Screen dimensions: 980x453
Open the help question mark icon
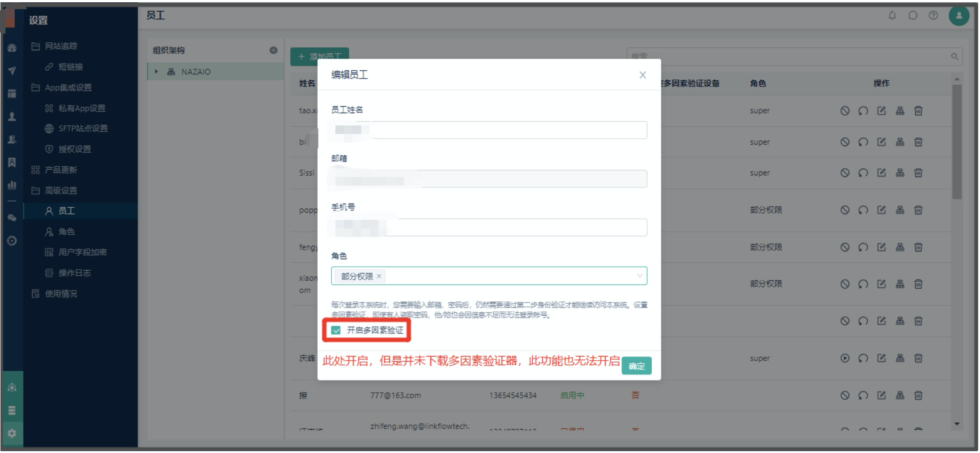pyautogui.click(x=933, y=16)
